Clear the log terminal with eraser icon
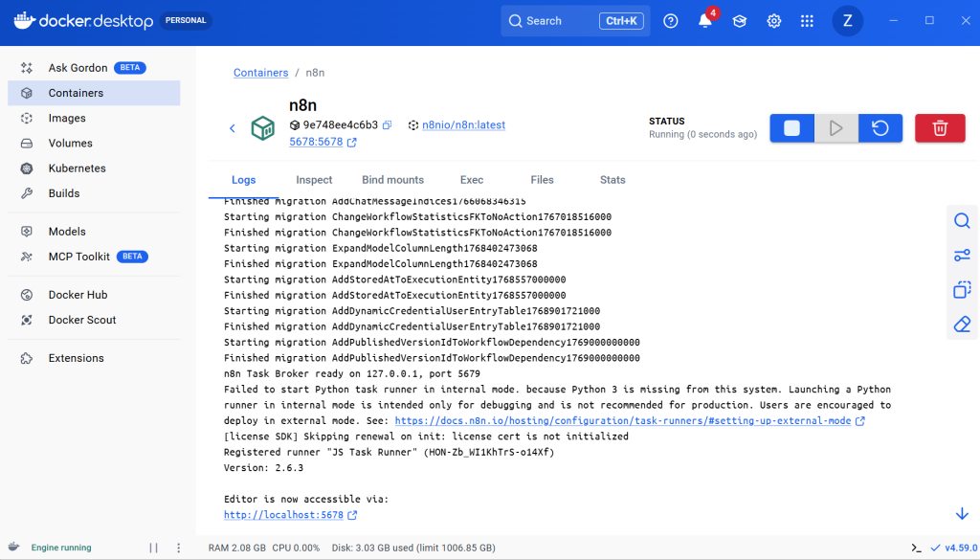980x560 pixels. click(x=962, y=325)
